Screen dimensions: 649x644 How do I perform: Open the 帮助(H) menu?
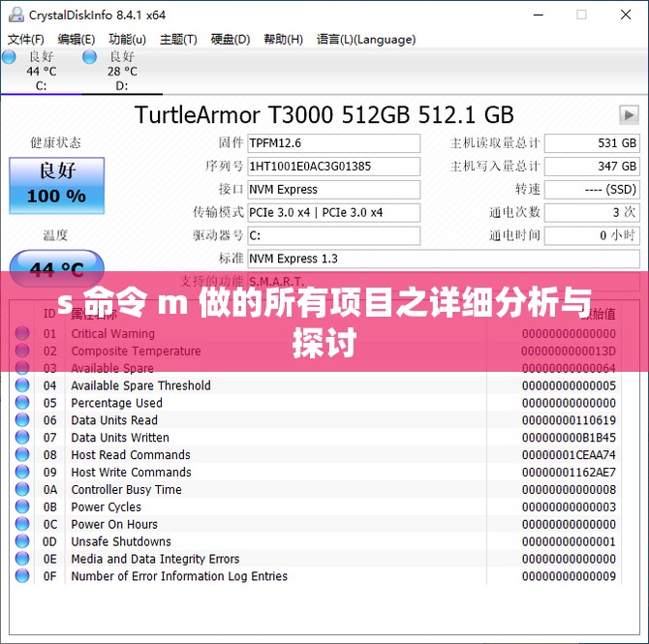tap(283, 40)
